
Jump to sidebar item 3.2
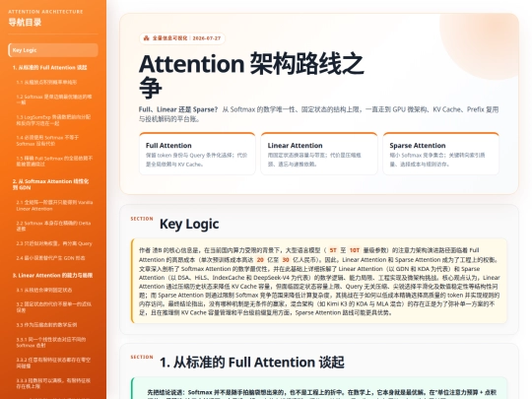(x=53, y=307)
